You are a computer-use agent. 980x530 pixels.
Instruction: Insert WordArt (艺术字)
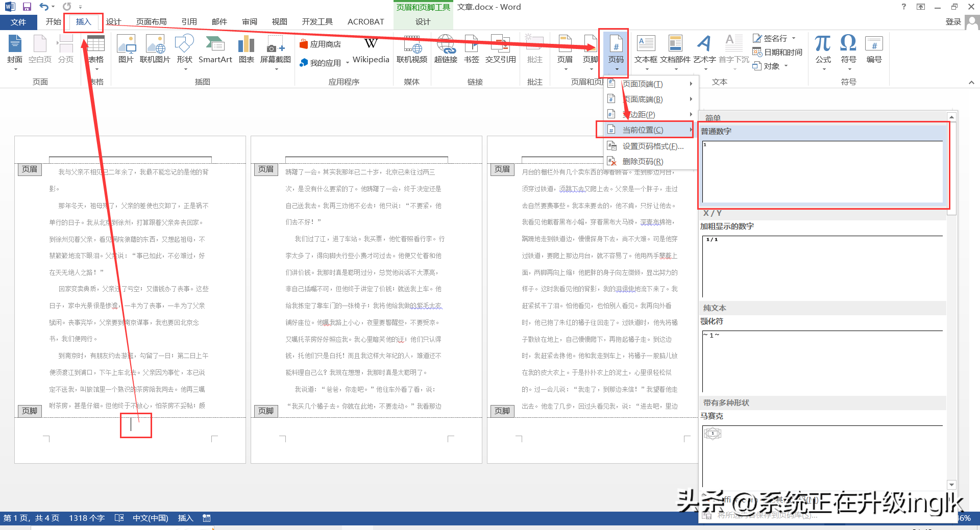point(704,53)
